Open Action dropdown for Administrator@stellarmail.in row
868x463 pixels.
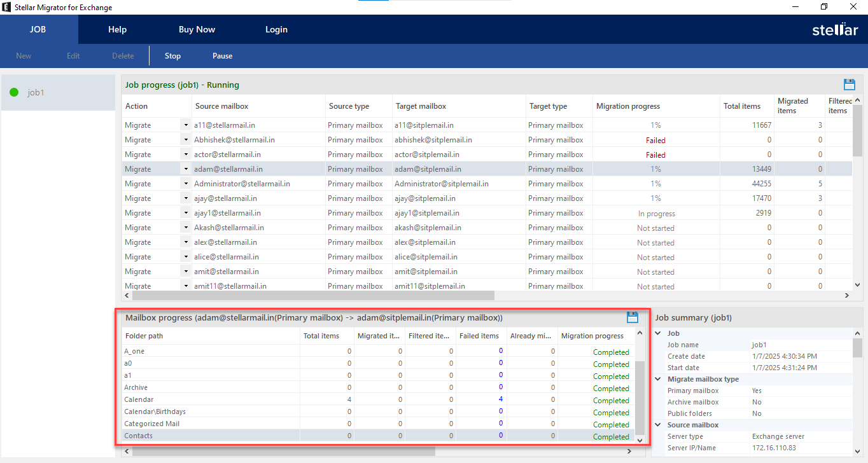pos(186,184)
